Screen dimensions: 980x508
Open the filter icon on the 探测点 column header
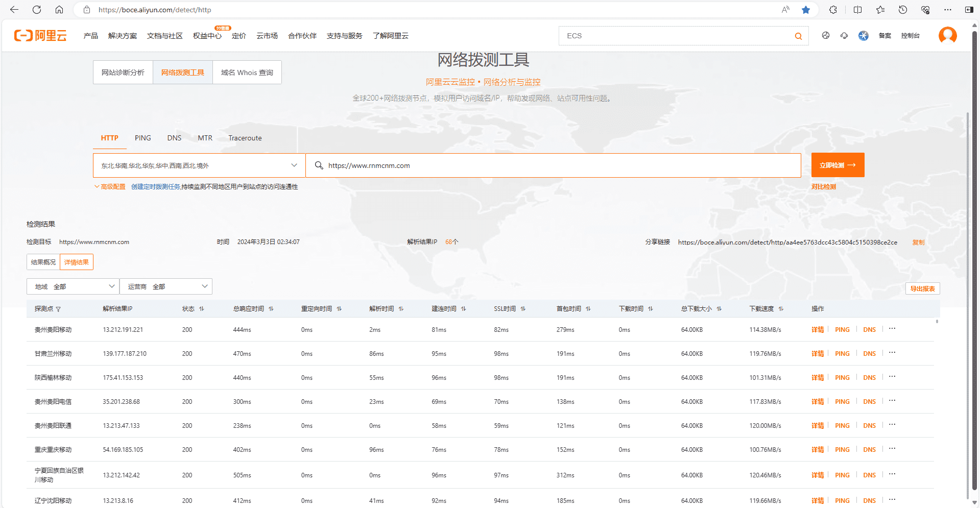click(x=58, y=309)
